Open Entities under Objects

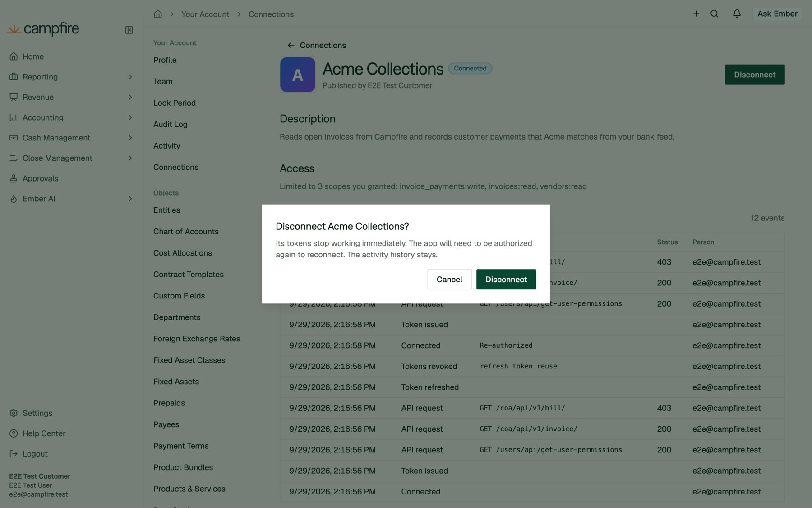(x=166, y=210)
